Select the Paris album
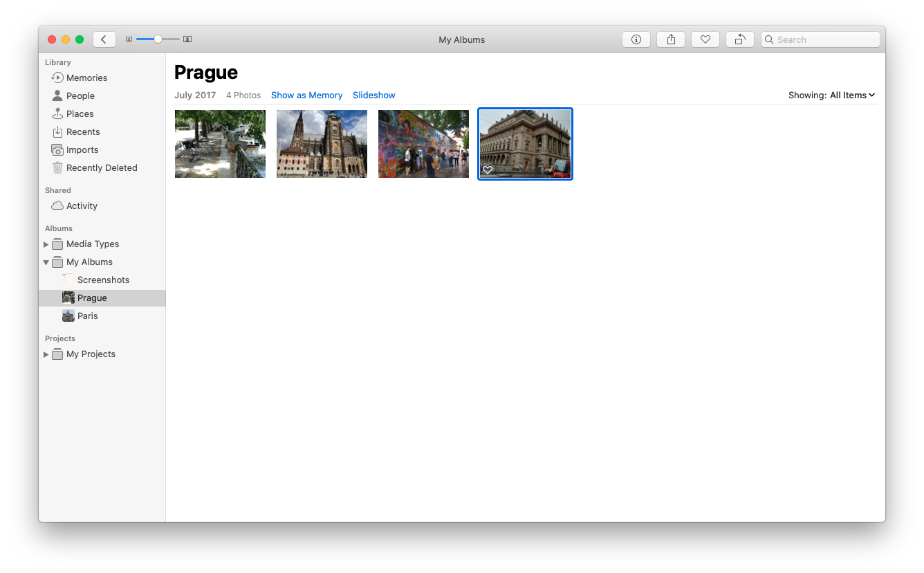The width and height of the screenshot is (924, 573). 87,316
